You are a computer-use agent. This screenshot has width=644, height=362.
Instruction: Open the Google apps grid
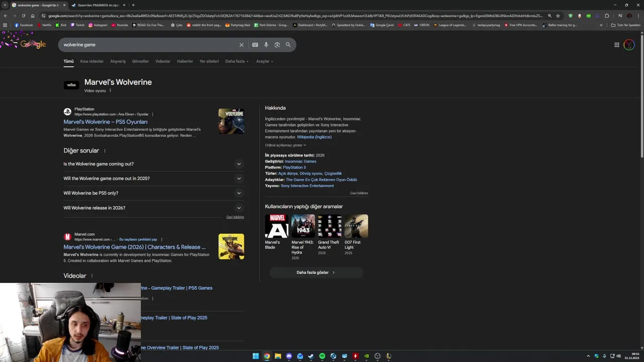click(x=617, y=45)
